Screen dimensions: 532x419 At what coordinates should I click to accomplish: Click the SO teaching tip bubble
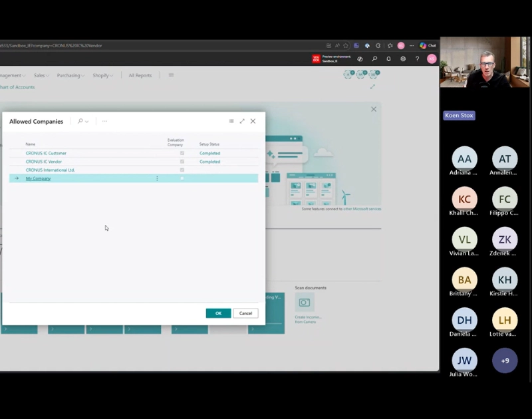pyautogui.click(x=374, y=74)
